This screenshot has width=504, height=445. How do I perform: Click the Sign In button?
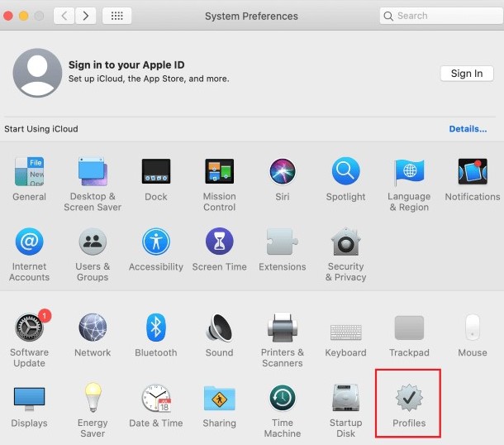coord(467,74)
